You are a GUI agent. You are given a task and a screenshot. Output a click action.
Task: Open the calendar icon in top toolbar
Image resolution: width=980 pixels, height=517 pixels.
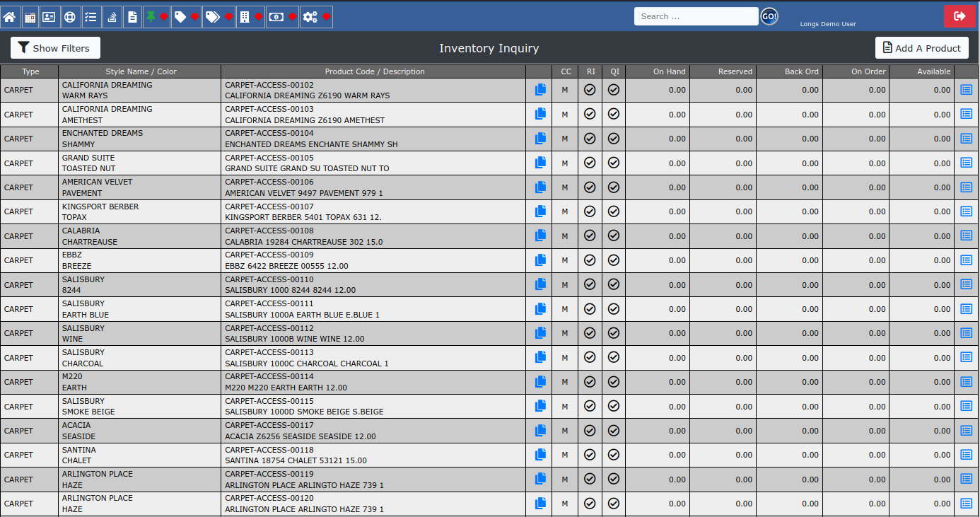point(30,17)
